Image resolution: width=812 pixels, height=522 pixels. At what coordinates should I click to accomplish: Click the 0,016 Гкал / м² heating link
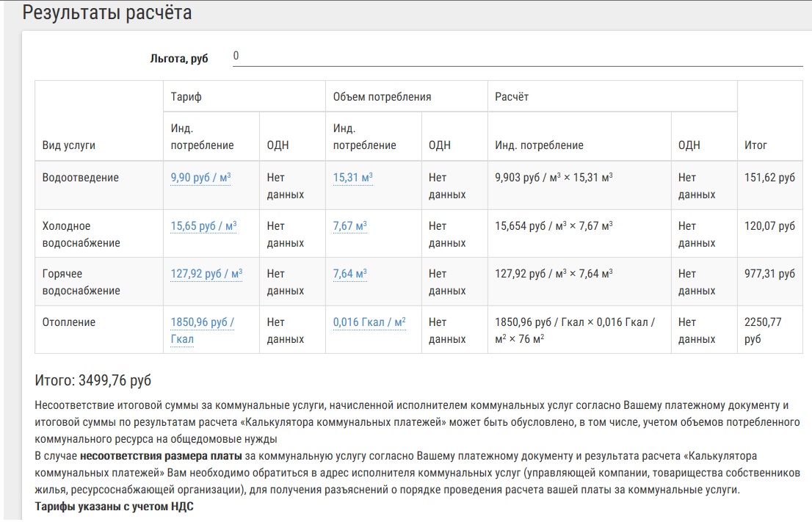click(x=369, y=322)
